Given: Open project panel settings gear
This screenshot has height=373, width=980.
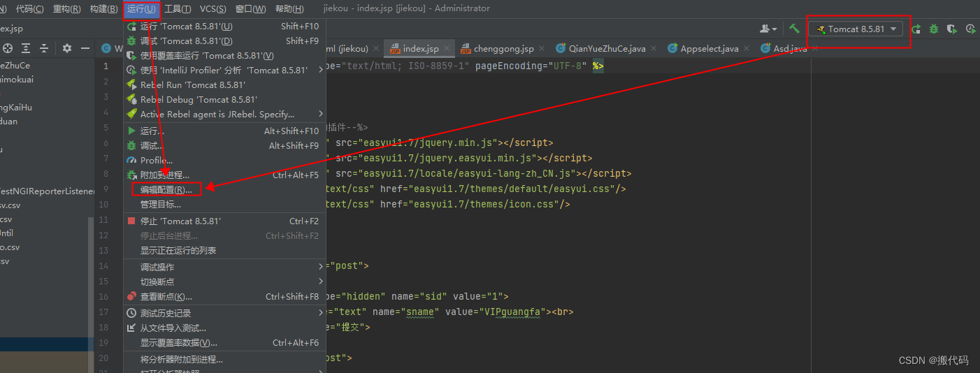Looking at the screenshot, I should [x=67, y=48].
